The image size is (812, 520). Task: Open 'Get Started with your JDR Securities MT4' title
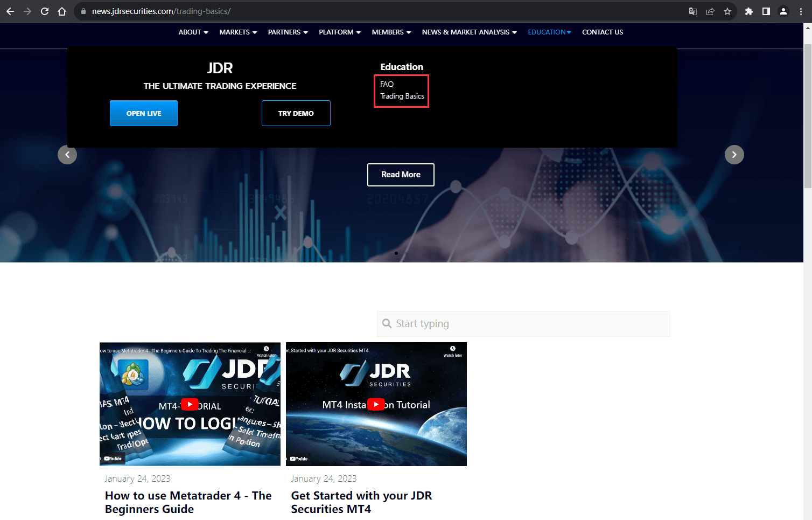[361, 502]
